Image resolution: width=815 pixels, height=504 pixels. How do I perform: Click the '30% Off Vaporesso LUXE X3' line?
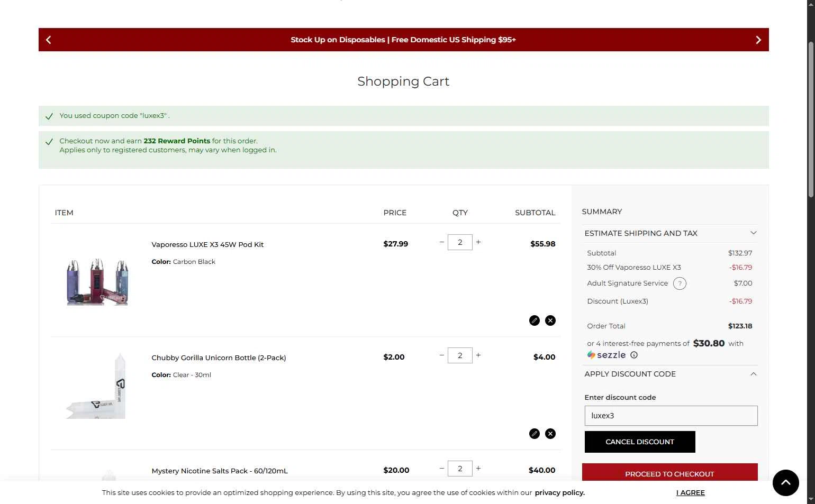tap(669, 268)
